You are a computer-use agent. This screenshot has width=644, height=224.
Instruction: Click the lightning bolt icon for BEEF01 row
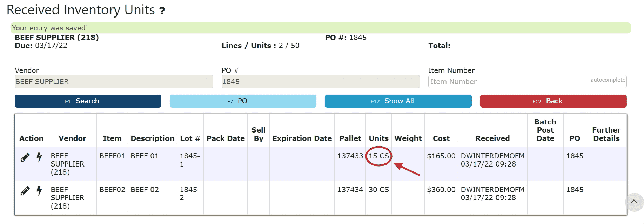pyautogui.click(x=39, y=157)
